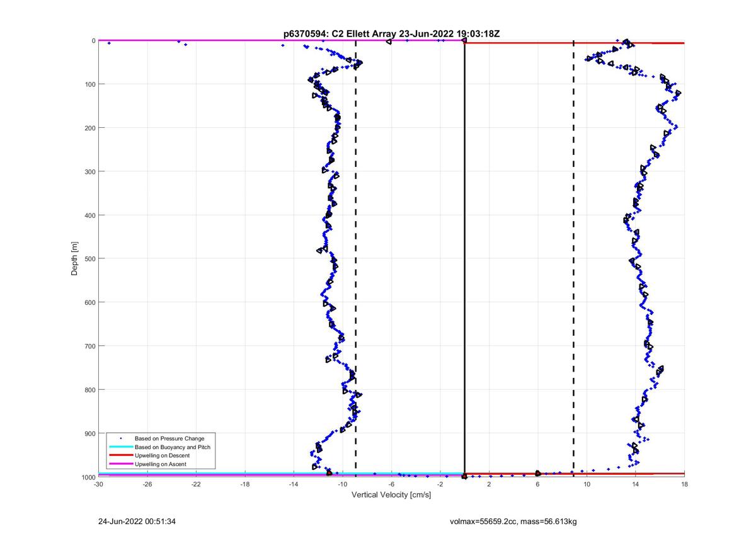Click x-axis tick label '-14'
756x536 pixels.
click(x=294, y=484)
